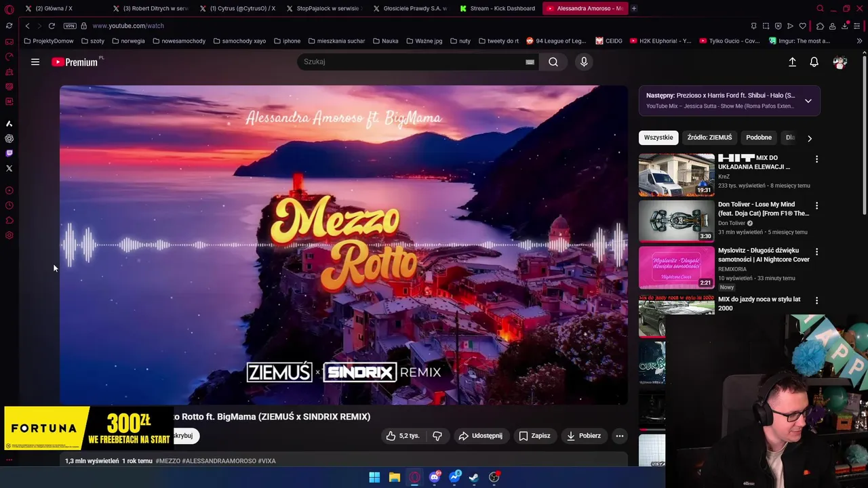Viewport: 868px width, 488px height.
Task: Expand the Następny up-next playlist chevron
Action: pos(808,101)
